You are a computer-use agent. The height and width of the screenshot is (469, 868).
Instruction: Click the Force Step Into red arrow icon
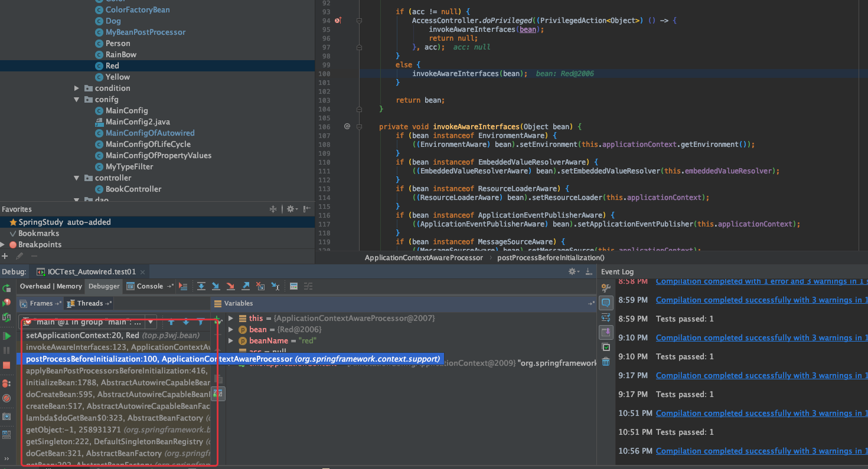point(230,286)
